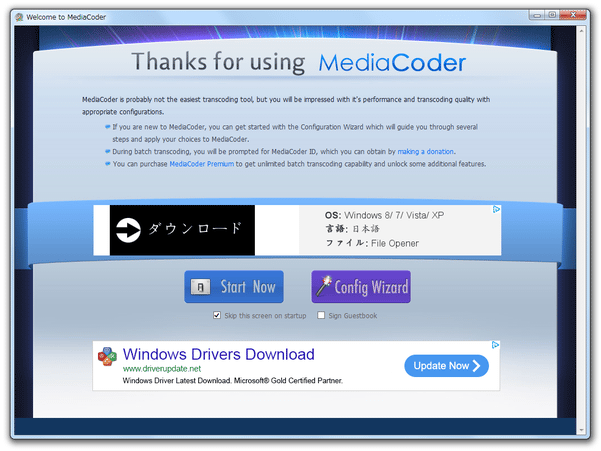Viewport: 601px width, 451px height.
Task: Click the Japanese download arrow banner
Action: pyautogui.click(x=182, y=230)
